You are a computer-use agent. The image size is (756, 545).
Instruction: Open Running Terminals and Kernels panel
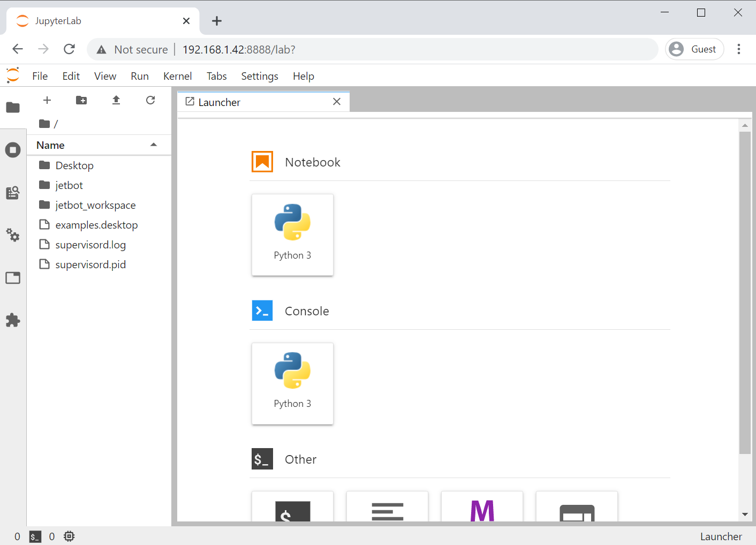pos(13,150)
